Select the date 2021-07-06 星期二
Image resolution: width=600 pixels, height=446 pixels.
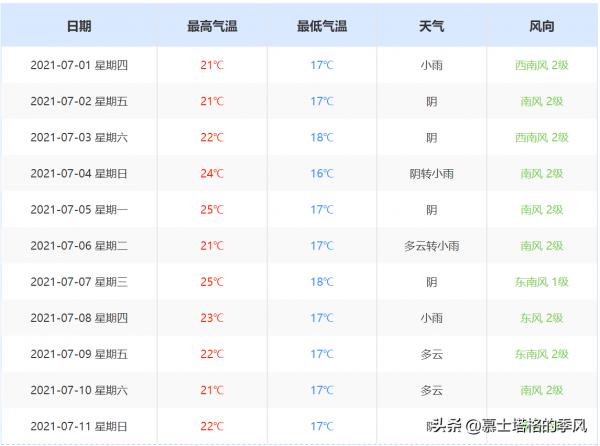[79, 246]
